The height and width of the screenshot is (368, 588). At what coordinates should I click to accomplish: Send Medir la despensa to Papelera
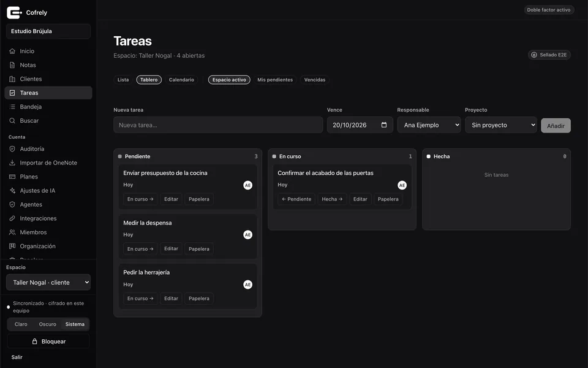198,248
